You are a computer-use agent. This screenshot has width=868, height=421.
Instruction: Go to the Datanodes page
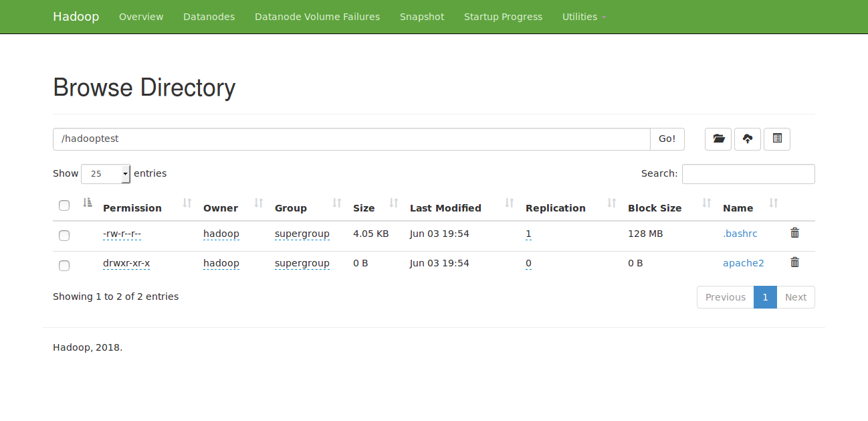[x=209, y=17]
